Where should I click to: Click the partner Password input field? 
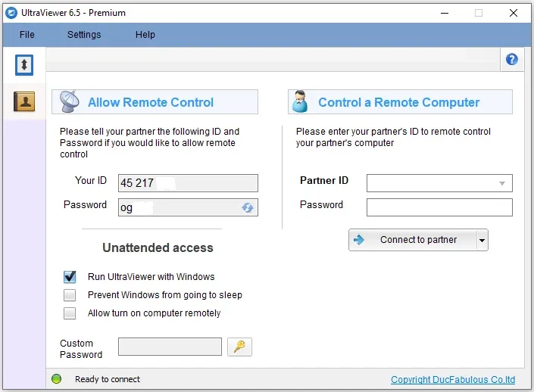(439, 207)
